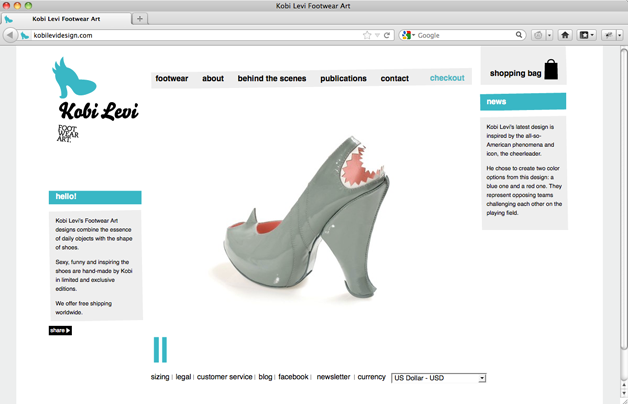The width and height of the screenshot is (628, 404).
Task: Open the shopping bag
Action: (x=523, y=70)
